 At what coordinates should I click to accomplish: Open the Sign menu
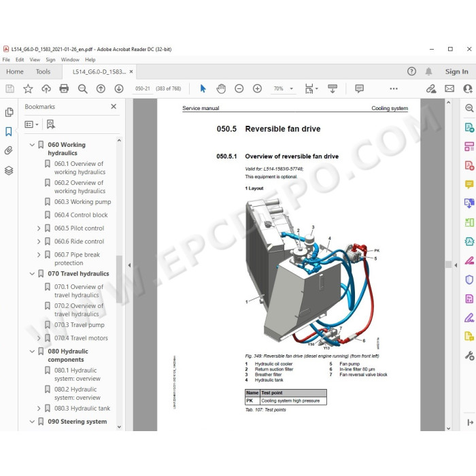50,60
